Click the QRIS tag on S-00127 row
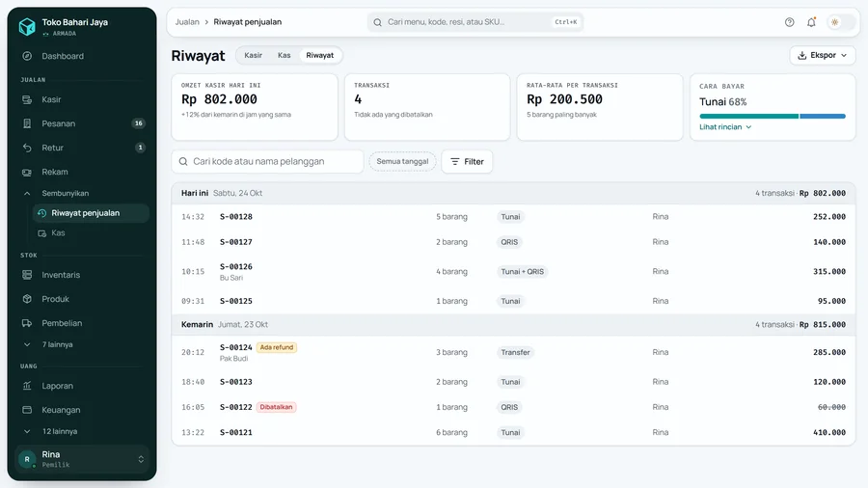Image resolution: width=868 pixels, height=488 pixels. coord(509,242)
